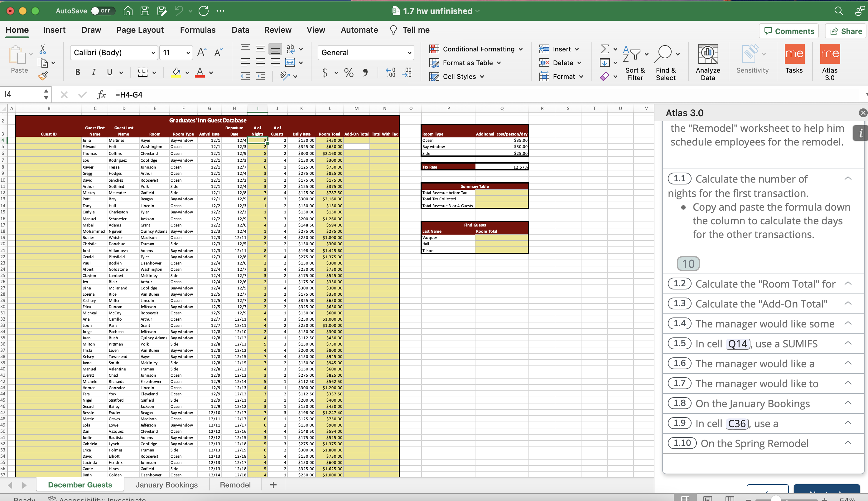
Task: Click the Save icon in title bar
Action: pos(145,11)
